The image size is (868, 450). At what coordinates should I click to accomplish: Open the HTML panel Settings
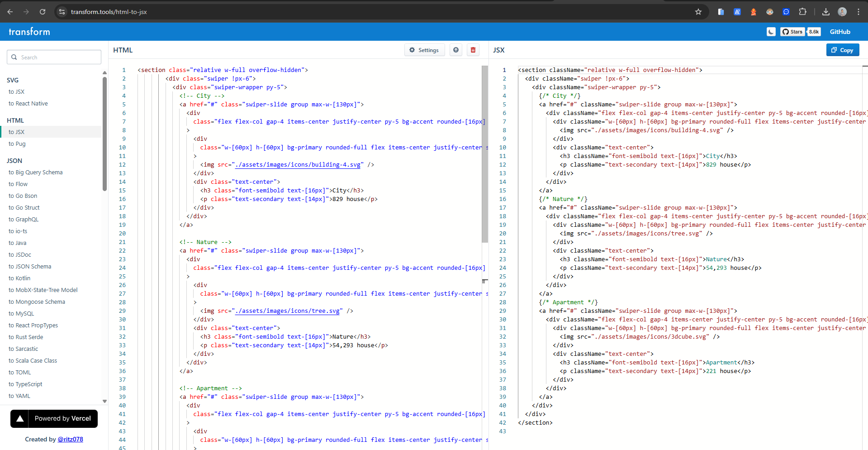[424, 50]
